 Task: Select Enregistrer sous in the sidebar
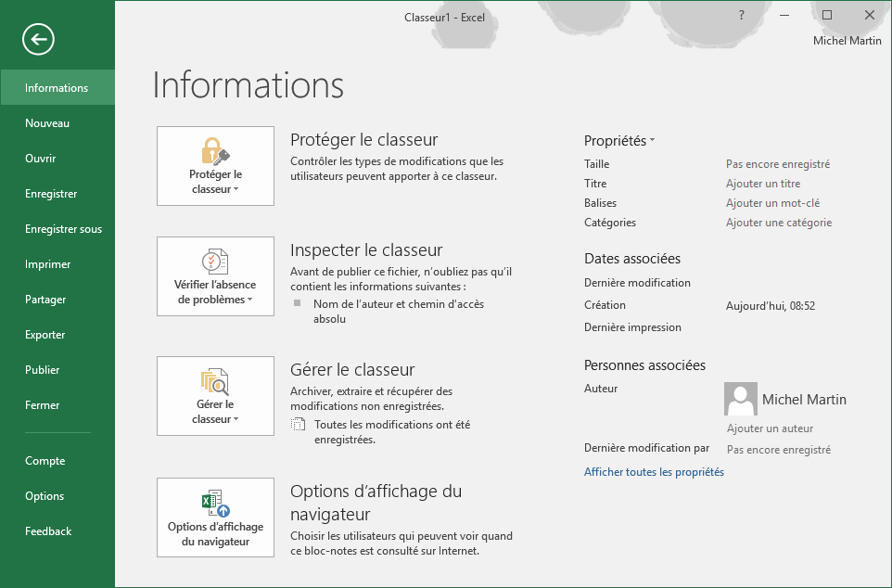coord(63,229)
